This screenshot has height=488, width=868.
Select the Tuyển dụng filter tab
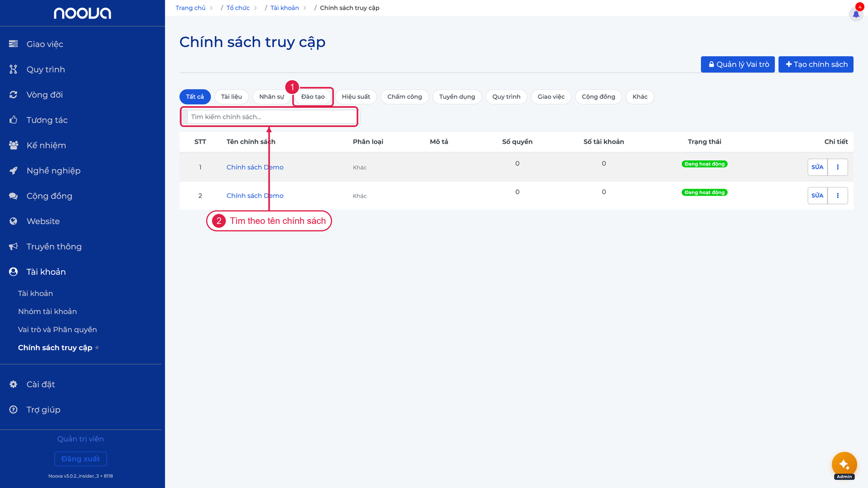[457, 97]
